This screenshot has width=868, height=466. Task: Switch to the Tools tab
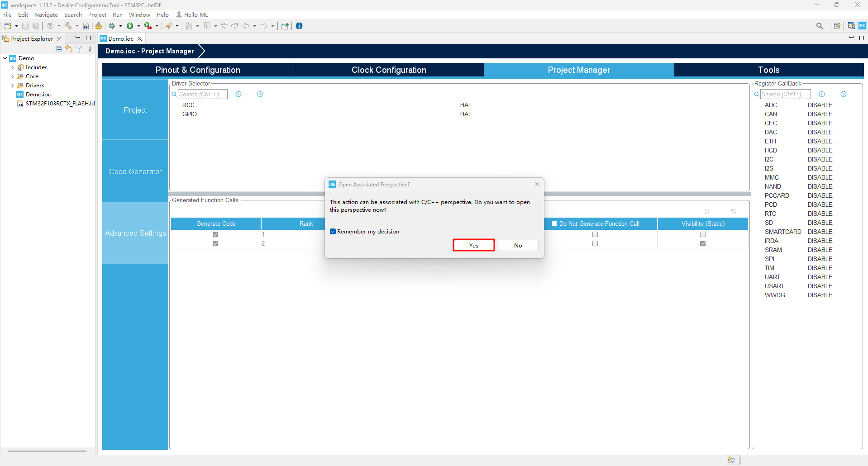769,70
